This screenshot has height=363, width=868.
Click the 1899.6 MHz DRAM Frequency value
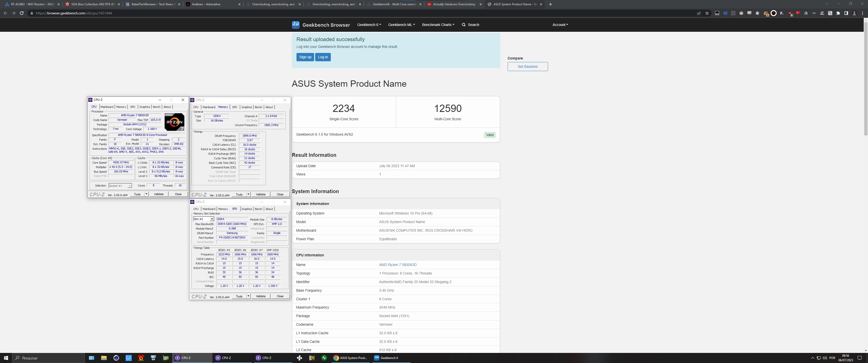pyautogui.click(x=250, y=136)
